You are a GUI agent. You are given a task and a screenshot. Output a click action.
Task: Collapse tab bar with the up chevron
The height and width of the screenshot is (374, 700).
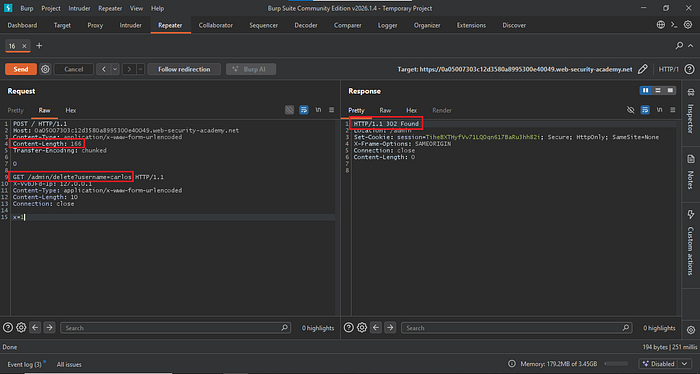691,46
